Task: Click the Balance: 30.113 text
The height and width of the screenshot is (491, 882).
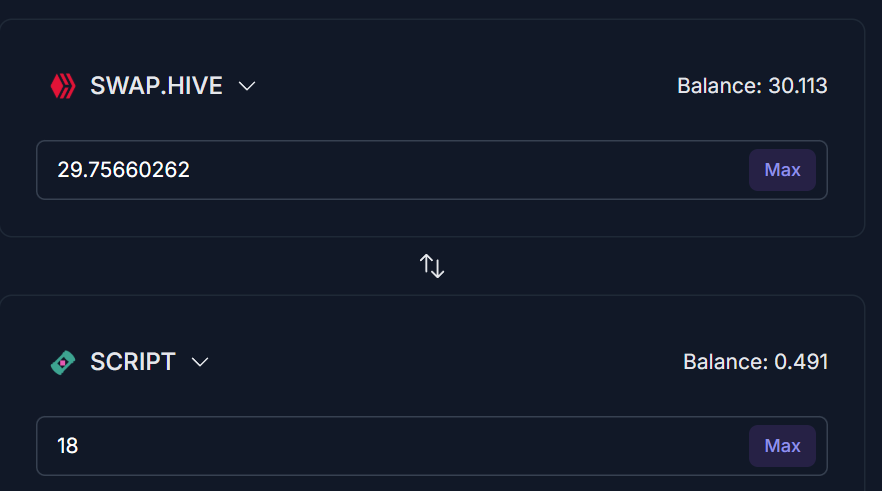Action: click(752, 86)
